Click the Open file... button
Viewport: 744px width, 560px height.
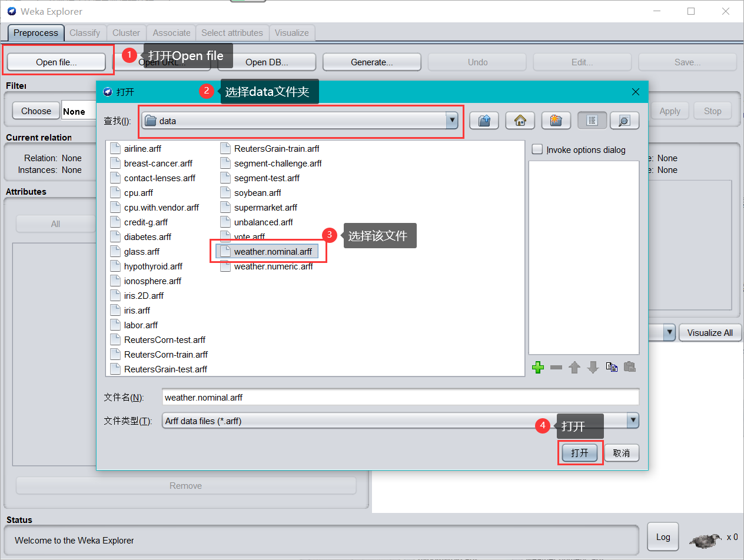pos(57,62)
